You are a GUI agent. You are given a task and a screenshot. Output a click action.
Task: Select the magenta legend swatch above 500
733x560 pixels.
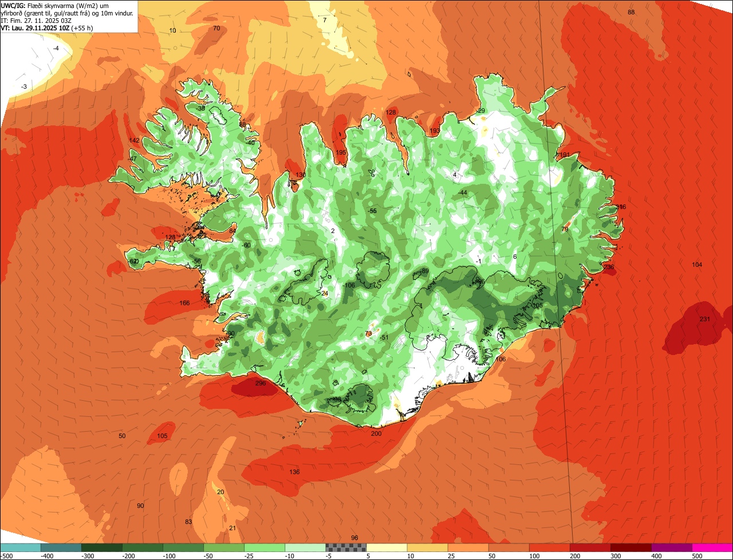[x=712, y=547]
